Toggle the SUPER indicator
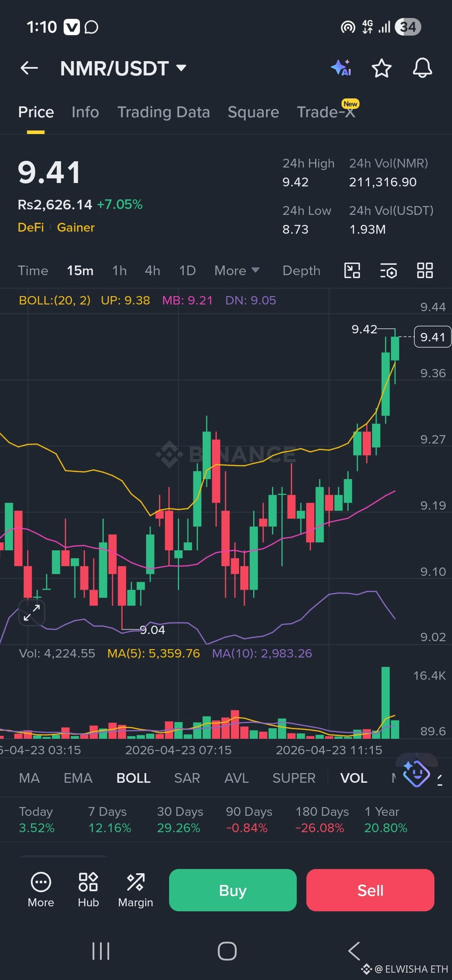 (x=294, y=778)
